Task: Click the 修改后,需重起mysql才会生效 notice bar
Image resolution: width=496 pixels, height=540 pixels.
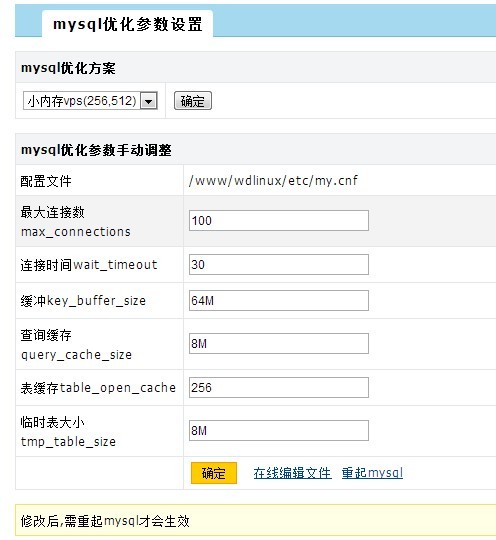Action: pos(256,520)
